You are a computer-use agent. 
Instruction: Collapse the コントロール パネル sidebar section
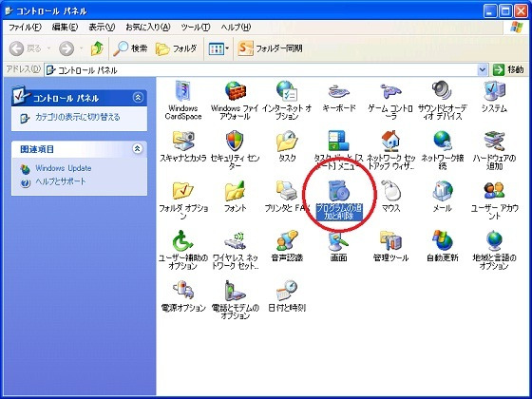138,98
